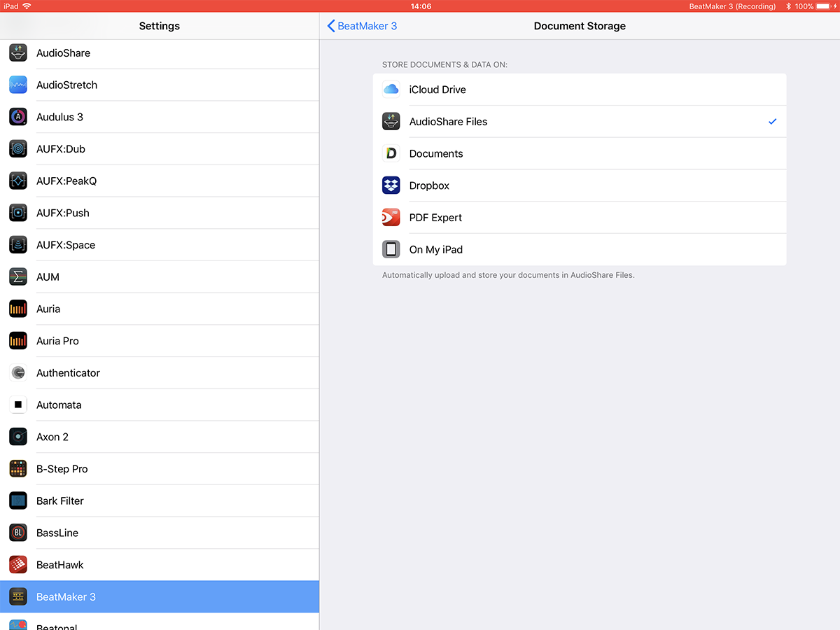The width and height of the screenshot is (840, 630).
Task: Tap the AUM sigma icon
Action: click(18, 277)
